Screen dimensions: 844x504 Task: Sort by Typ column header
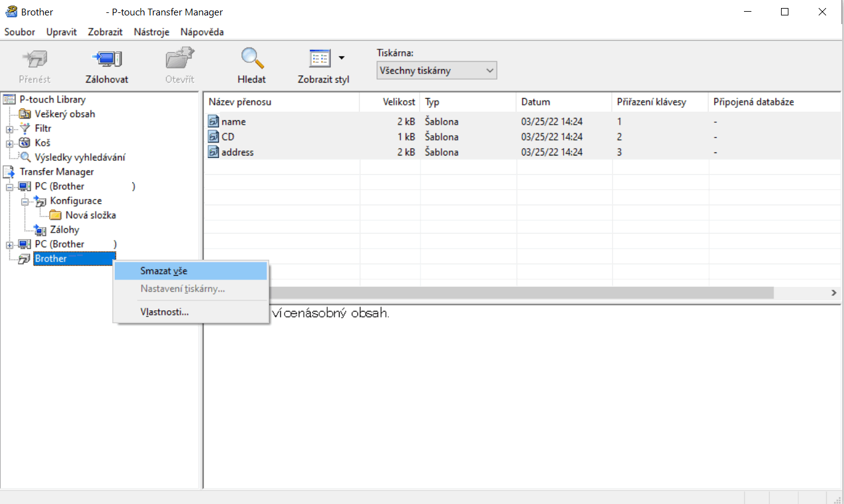pos(468,102)
